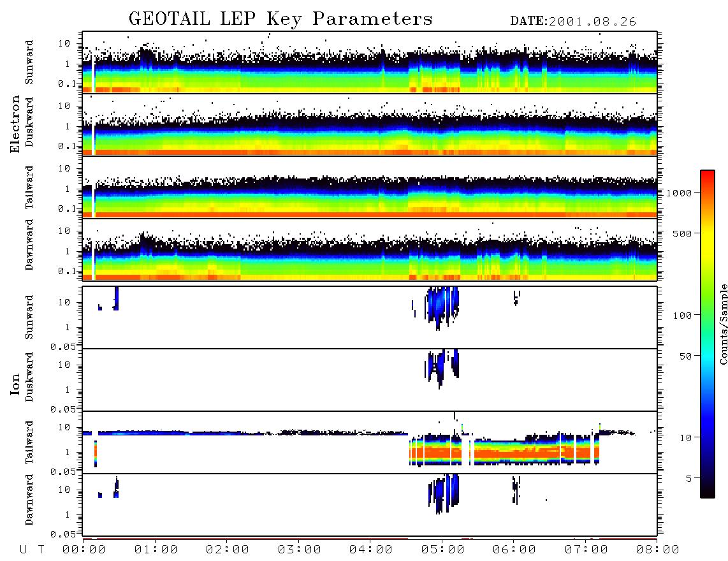
Task: Click the 03:00 time axis label
Action: point(300,550)
